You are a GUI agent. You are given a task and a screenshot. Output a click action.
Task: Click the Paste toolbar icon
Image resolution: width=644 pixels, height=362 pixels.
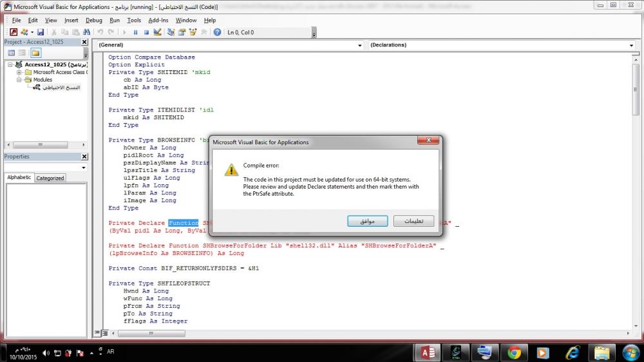pos(75,32)
